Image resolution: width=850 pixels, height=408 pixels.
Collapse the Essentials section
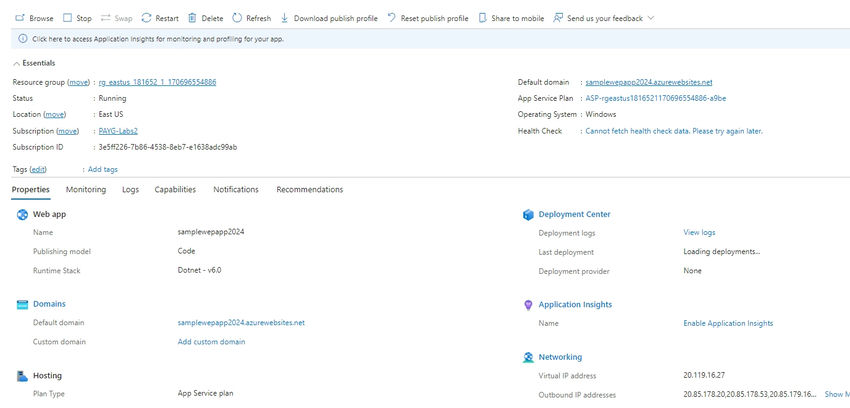point(16,63)
